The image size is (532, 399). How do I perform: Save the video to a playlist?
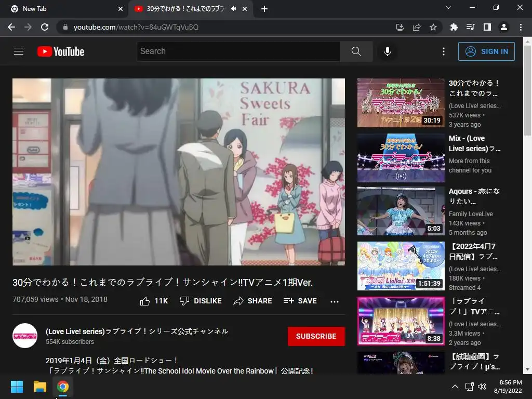click(300, 301)
